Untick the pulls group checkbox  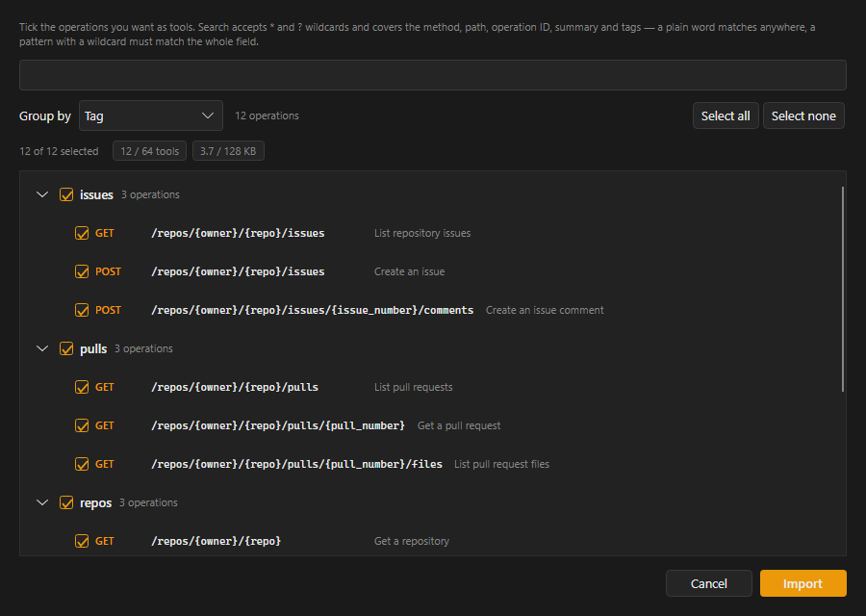pyautogui.click(x=66, y=348)
